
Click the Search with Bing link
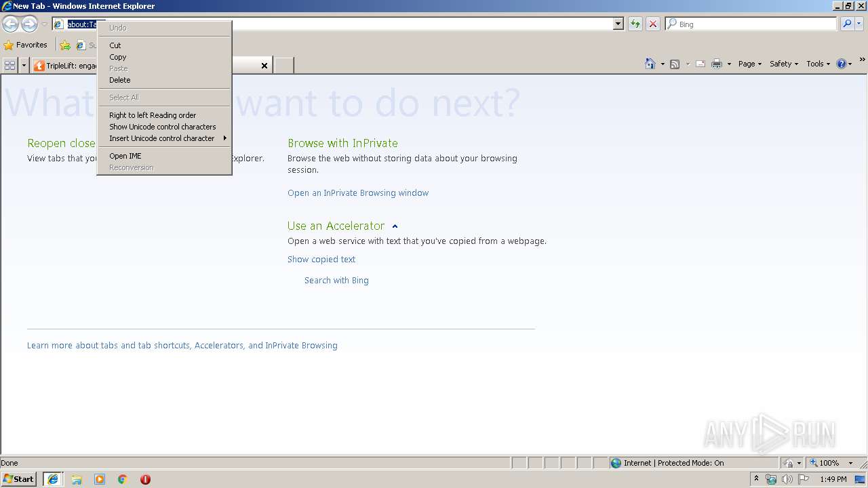[336, 281]
